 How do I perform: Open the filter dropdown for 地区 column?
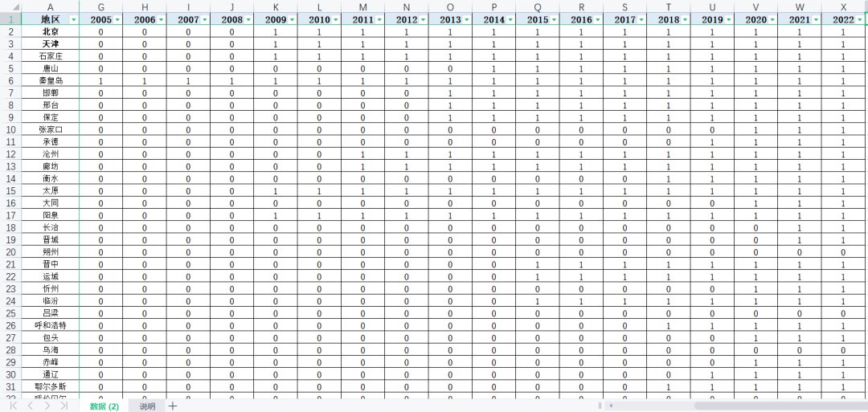[74, 20]
